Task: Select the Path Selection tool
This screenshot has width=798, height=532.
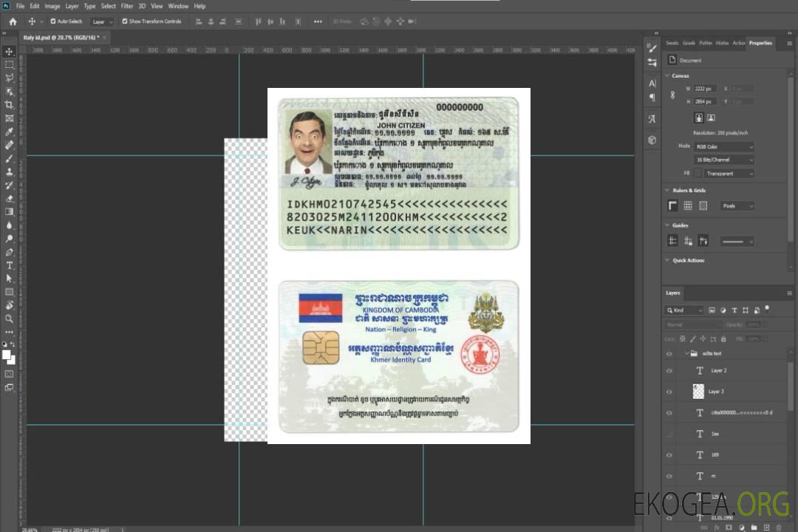Action: pyautogui.click(x=9, y=279)
